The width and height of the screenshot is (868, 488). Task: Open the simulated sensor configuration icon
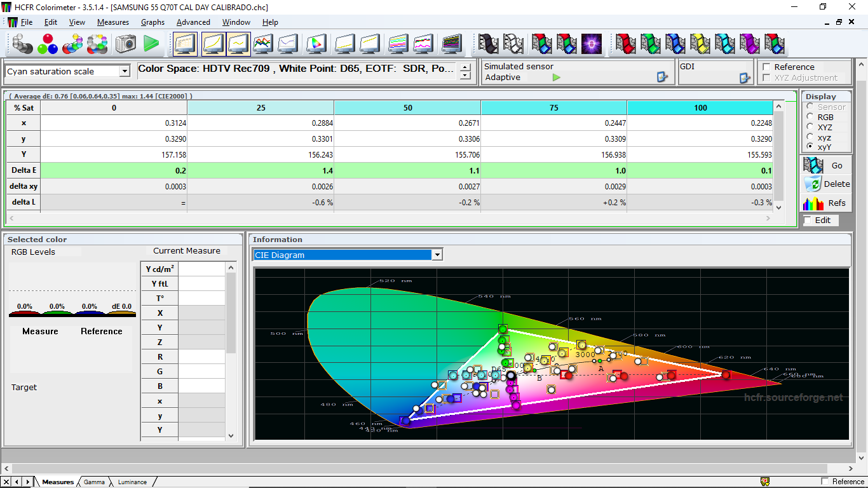(662, 77)
